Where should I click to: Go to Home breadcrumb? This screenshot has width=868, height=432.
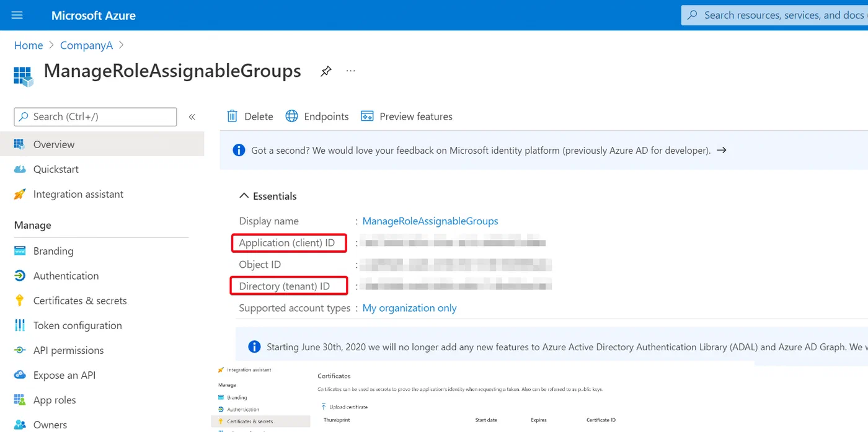(x=29, y=45)
